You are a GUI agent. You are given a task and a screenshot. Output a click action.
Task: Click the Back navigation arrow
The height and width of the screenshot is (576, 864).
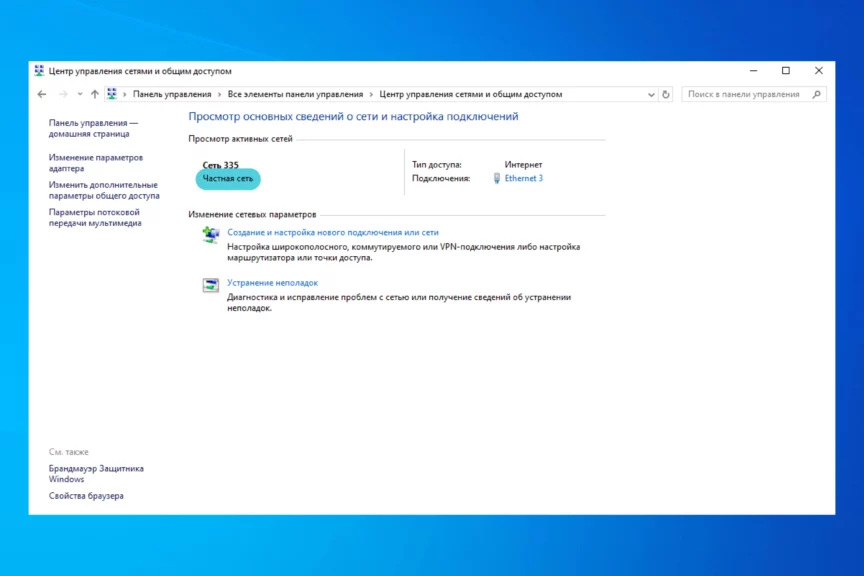(x=41, y=94)
